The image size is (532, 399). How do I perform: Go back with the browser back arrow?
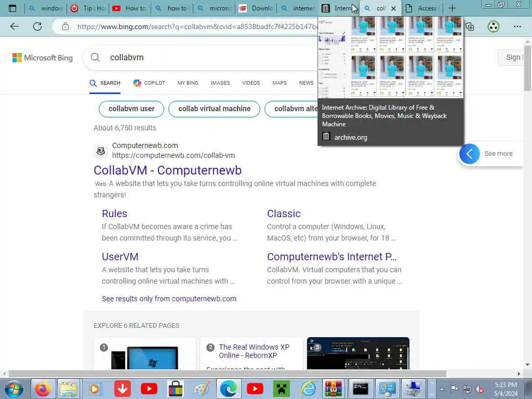pos(14,26)
